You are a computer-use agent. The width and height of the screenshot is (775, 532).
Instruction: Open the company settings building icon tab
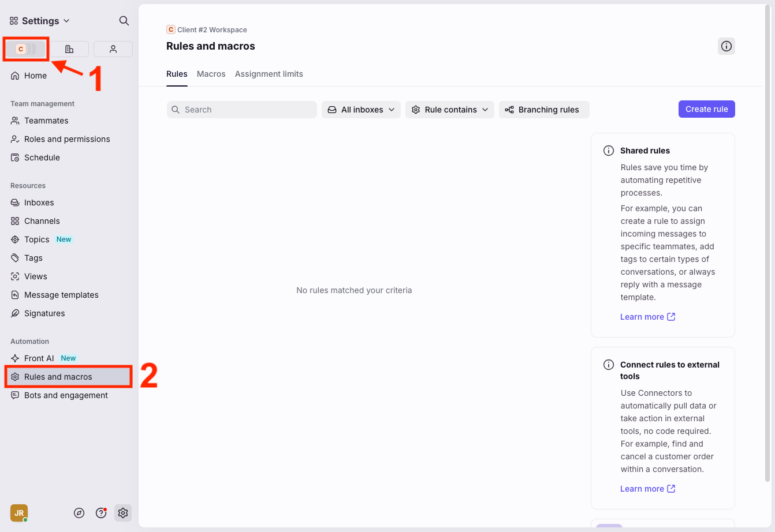click(x=69, y=49)
